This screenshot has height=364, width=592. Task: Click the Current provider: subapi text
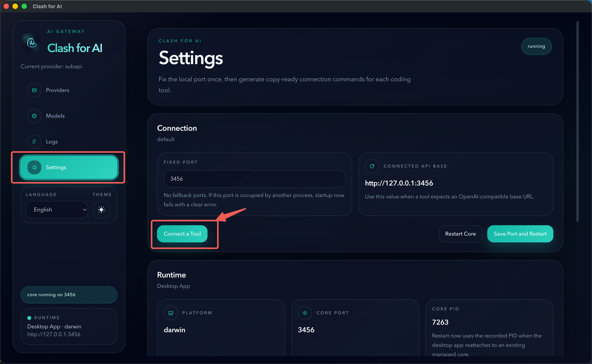(x=51, y=66)
